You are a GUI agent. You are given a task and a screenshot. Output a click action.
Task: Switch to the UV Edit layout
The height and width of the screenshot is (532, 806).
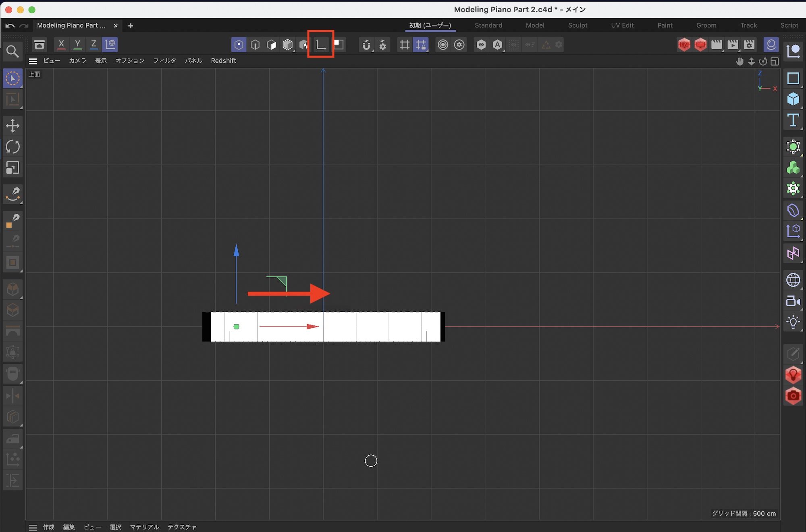[x=622, y=25]
